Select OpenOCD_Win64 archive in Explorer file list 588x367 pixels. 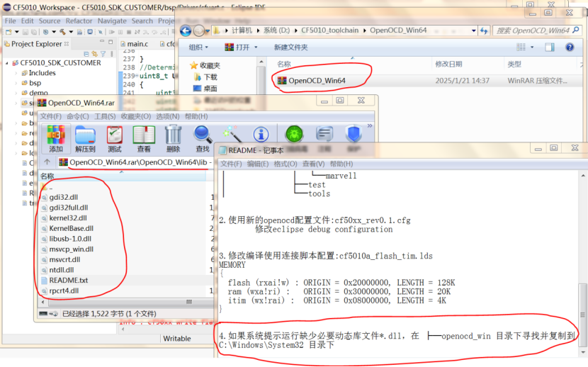pyautogui.click(x=312, y=81)
